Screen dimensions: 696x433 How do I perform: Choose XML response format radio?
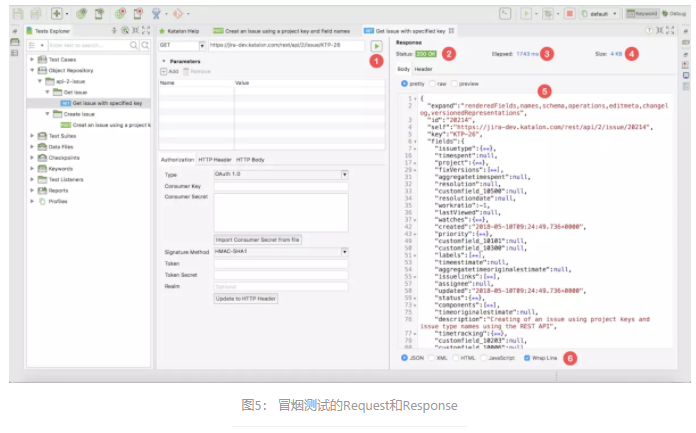point(431,358)
